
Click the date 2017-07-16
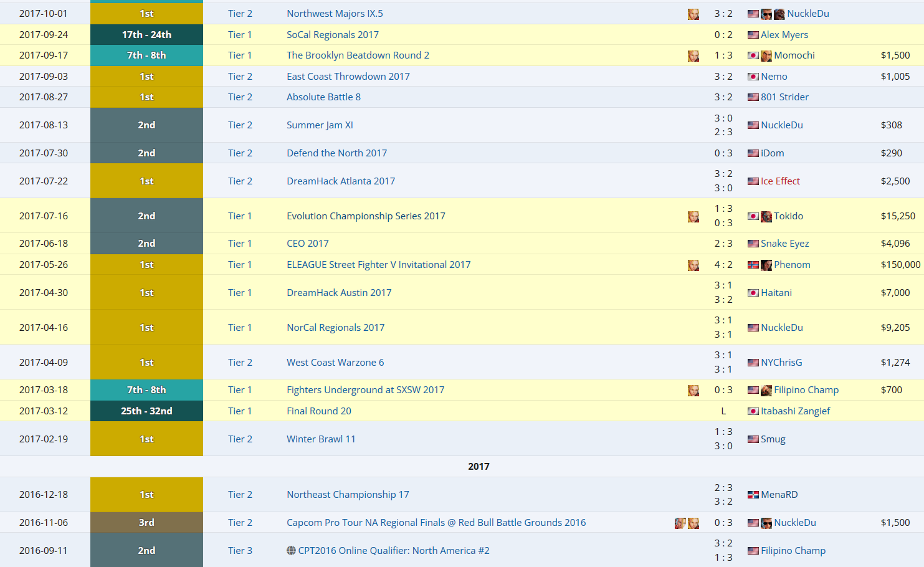coord(44,216)
